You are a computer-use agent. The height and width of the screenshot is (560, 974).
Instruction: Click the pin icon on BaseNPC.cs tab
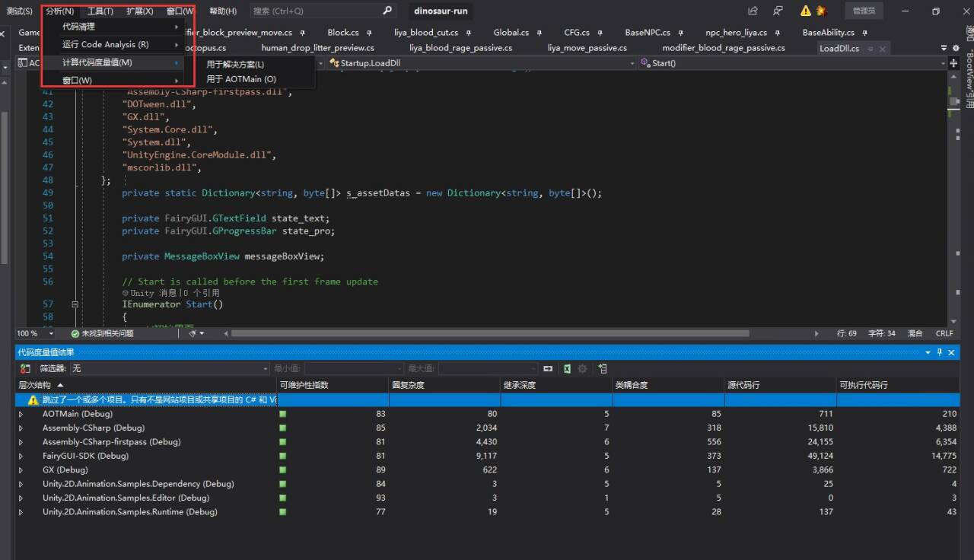[x=679, y=33]
